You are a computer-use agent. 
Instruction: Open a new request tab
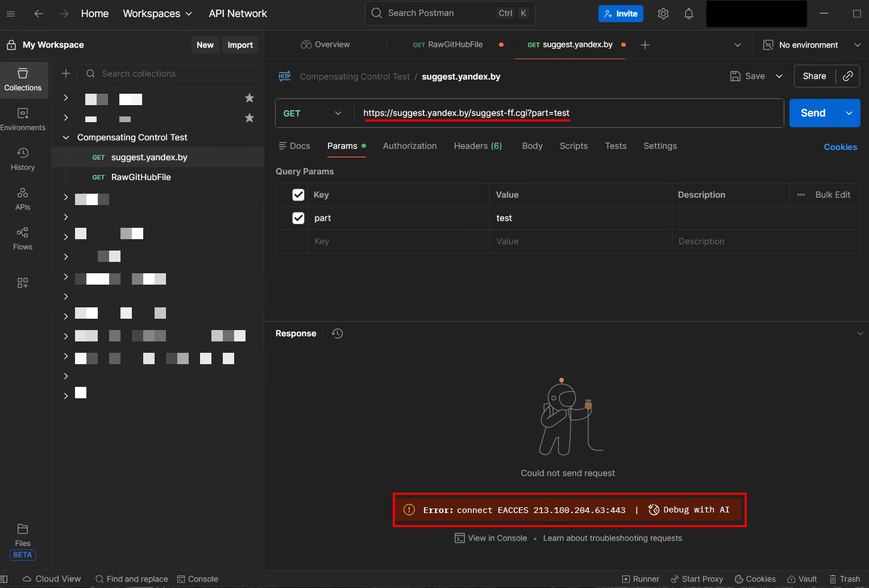click(645, 45)
